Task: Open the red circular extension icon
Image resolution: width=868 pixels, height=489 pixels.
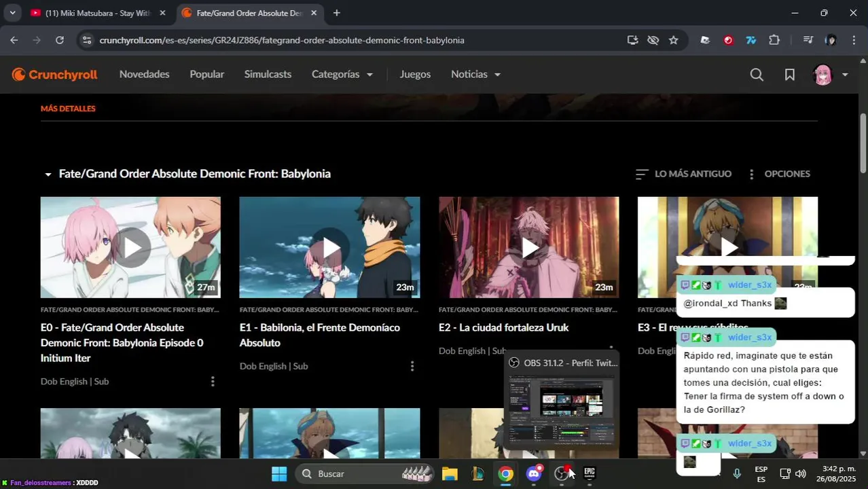Action: (728, 40)
